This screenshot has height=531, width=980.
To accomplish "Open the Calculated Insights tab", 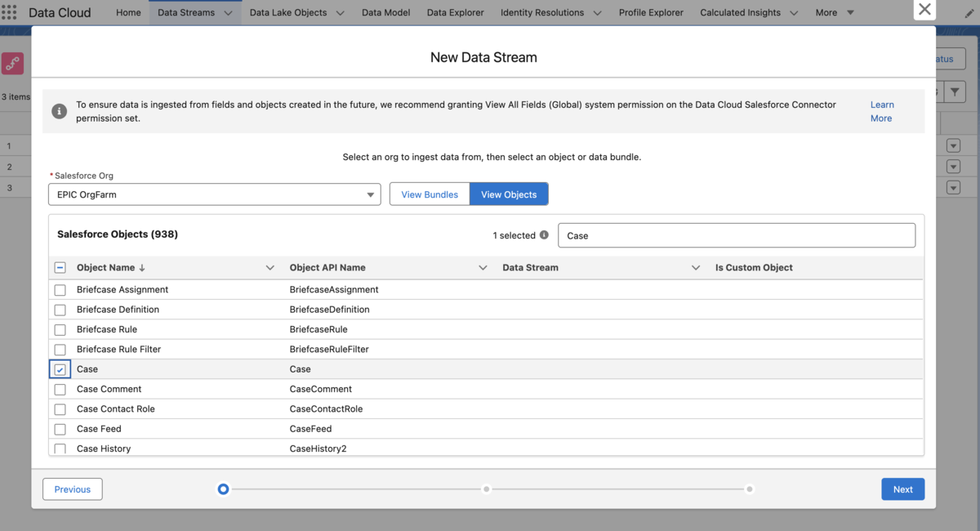I will coord(741,13).
